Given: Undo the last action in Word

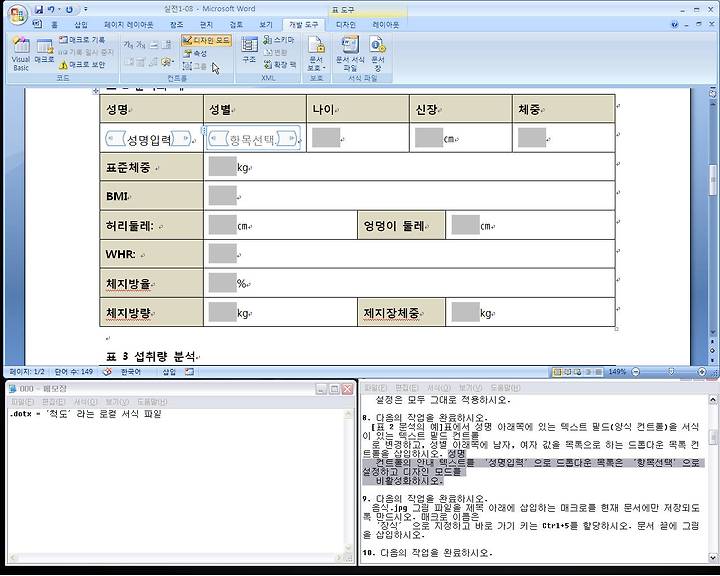Looking at the screenshot, I should tap(51, 9).
